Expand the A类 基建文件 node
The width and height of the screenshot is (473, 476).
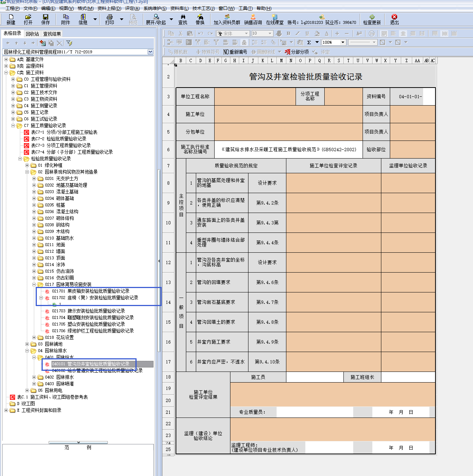(6, 59)
